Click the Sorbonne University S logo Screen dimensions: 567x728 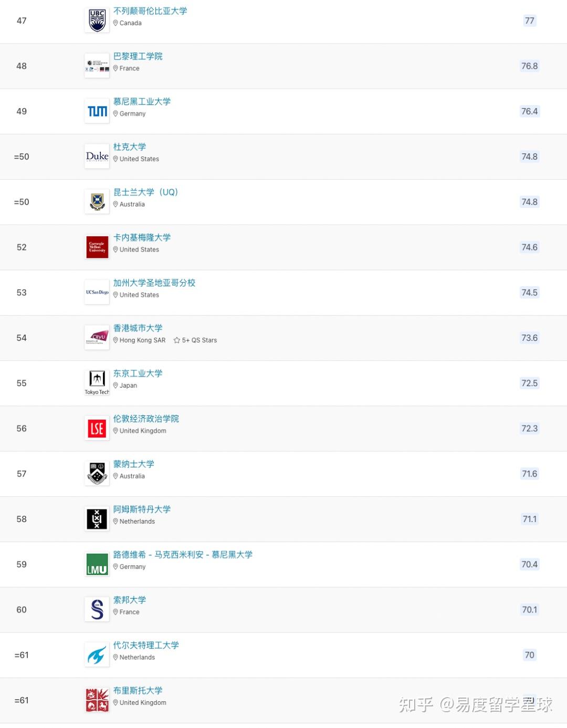coord(97,610)
